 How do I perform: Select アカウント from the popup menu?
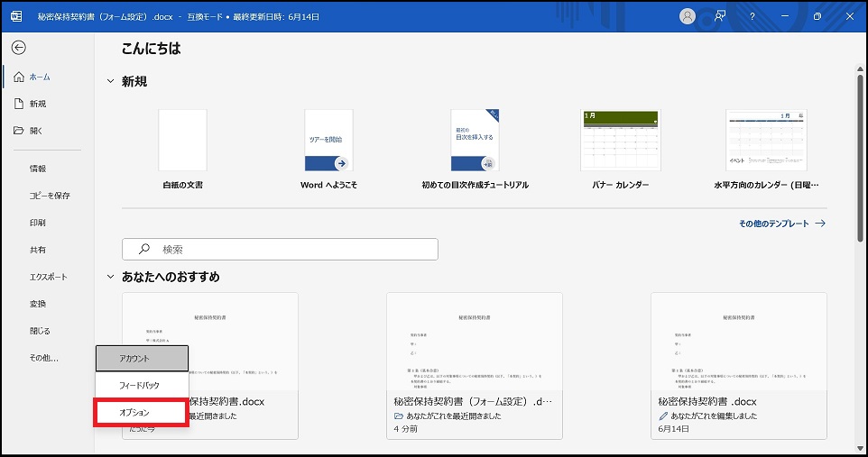pyautogui.click(x=143, y=359)
